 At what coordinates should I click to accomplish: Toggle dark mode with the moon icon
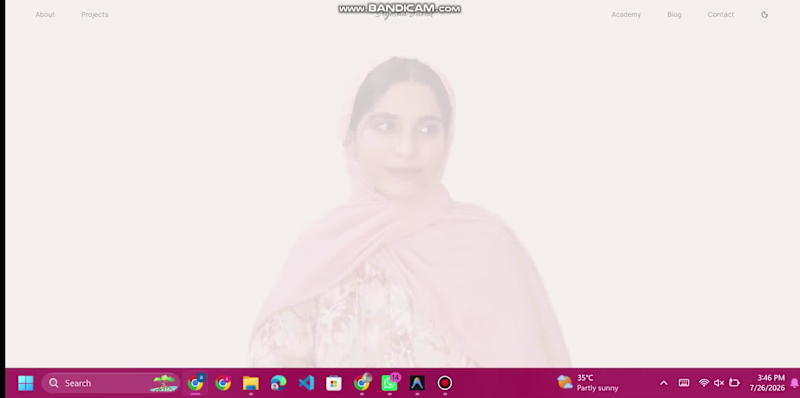click(x=764, y=14)
